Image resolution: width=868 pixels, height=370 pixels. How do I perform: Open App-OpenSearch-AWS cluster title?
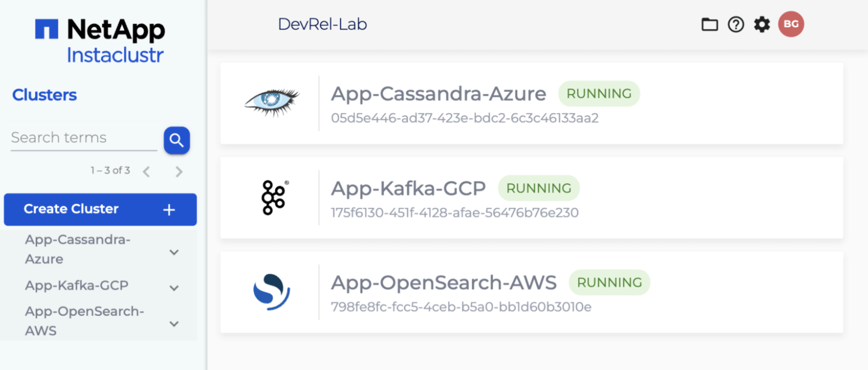point(444,283)
